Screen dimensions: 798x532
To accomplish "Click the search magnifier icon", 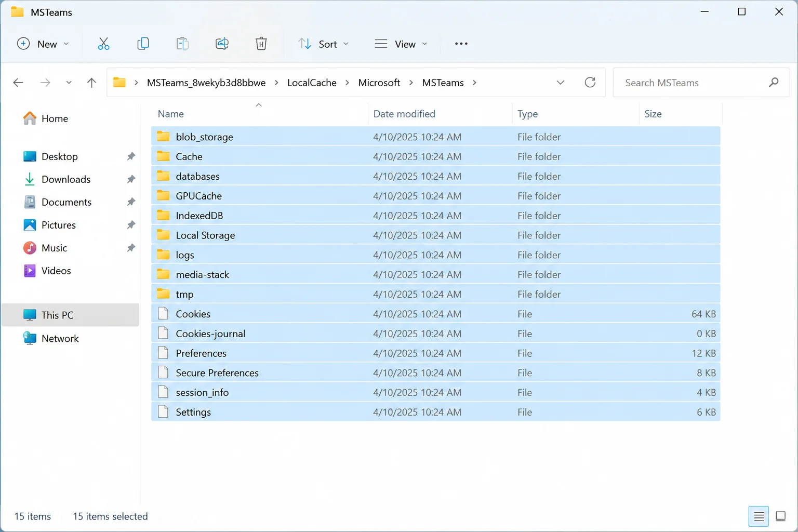I will pyautogui.click(x=774, y=82).
